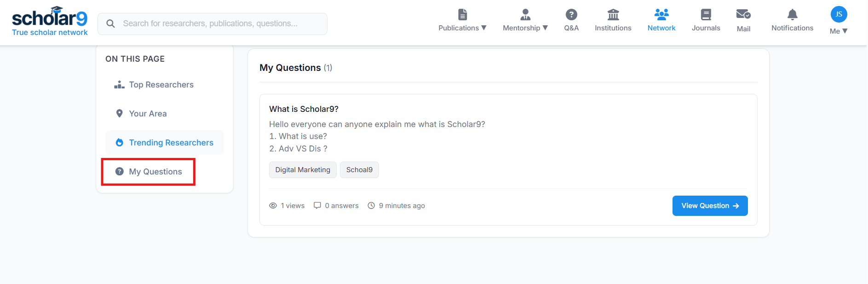Click True scholar network tagline
This screenshot has height=284, width=868.
[x=50, y=32]
